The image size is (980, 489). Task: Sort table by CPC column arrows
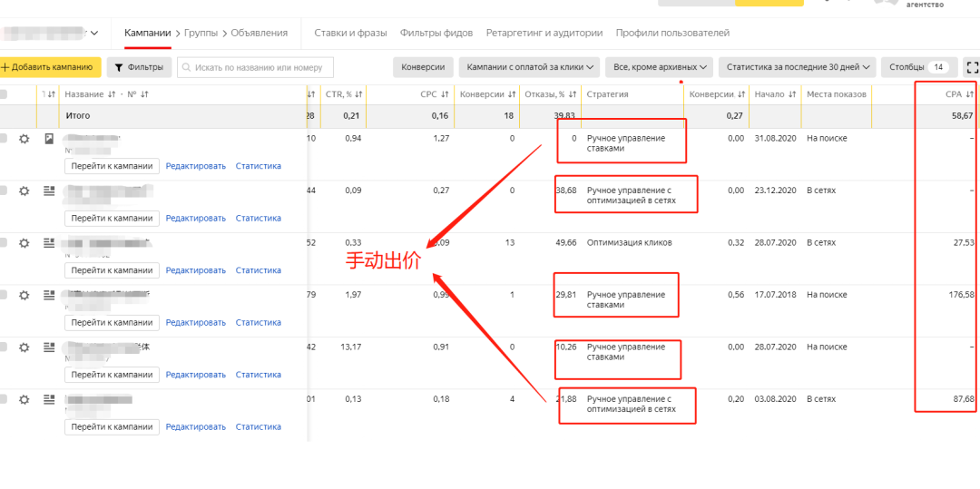point(445,94)
